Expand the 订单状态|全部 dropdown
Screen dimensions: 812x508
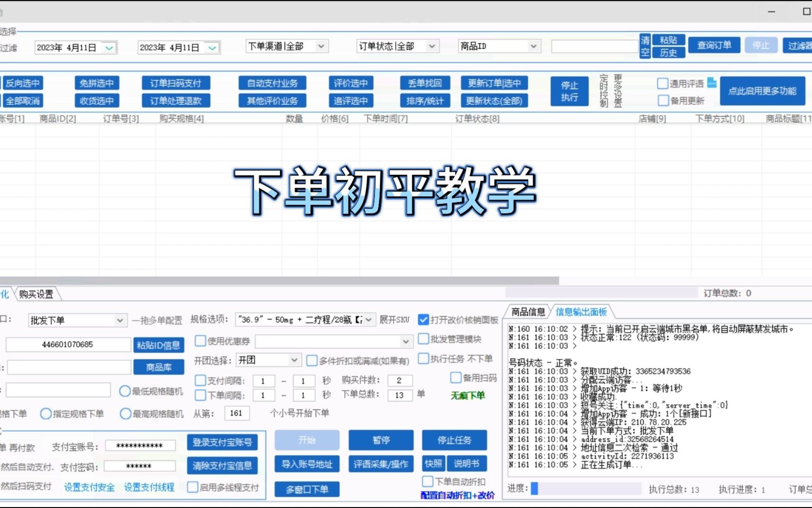[x=432, y=46]
